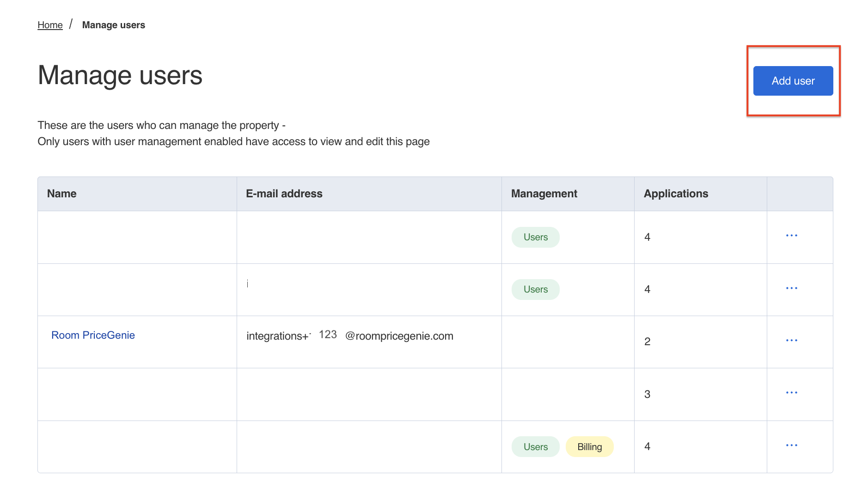Open the three-dot menu for the row with 3 applications
Viewport: 868px width, 500px height.
click(791, 393)
